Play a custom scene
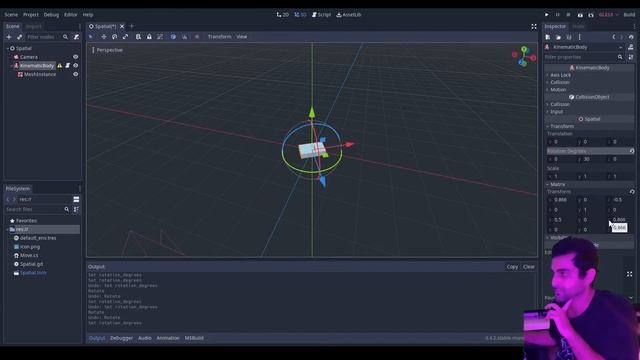The height and width of the screenshot is (360, 640). tap(591, 15)
